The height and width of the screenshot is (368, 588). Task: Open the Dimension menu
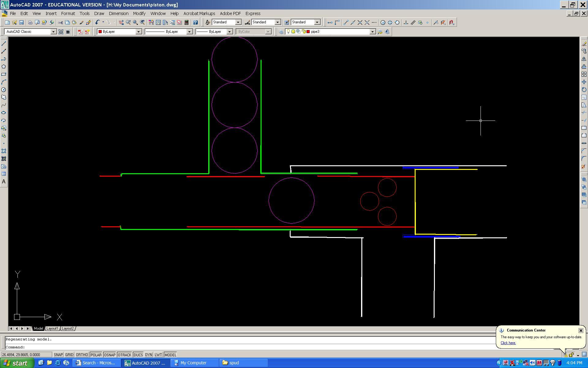pos(119,13)
